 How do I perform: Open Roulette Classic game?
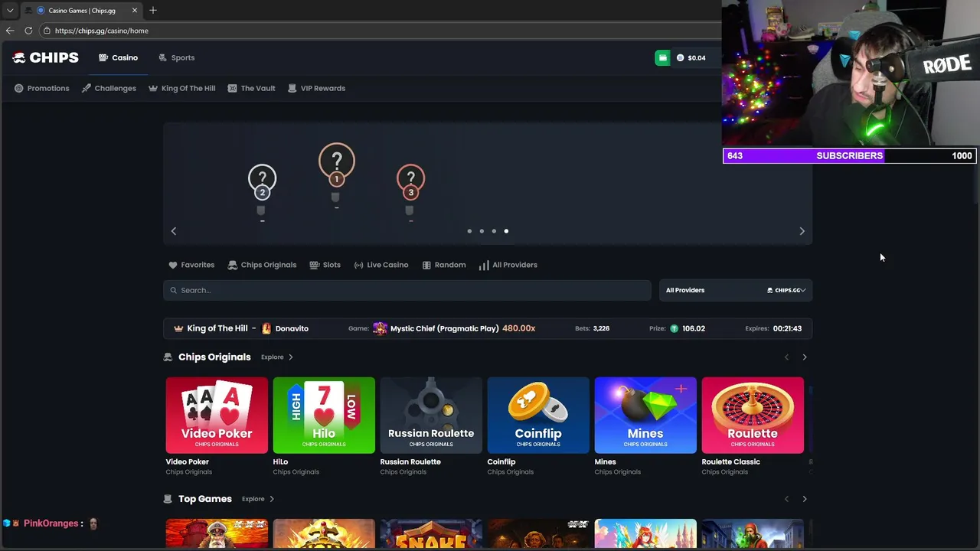click(x=753, y=416)
